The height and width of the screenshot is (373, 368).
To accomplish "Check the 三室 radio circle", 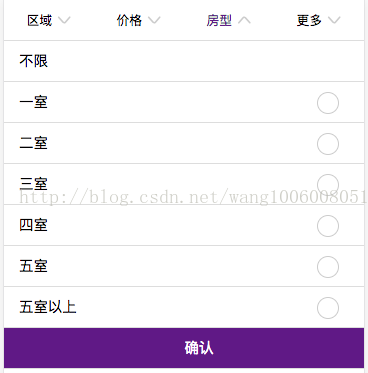I will pos(328,185).
